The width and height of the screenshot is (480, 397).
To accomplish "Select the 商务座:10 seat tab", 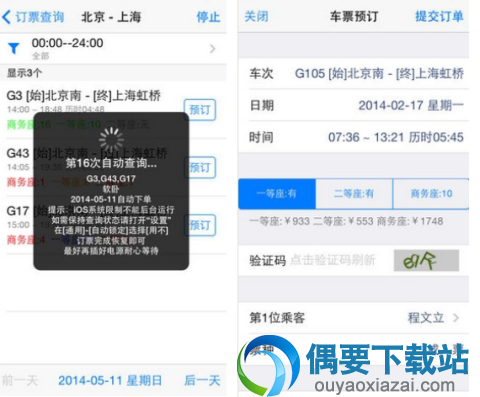I will [x=431, y=194].
